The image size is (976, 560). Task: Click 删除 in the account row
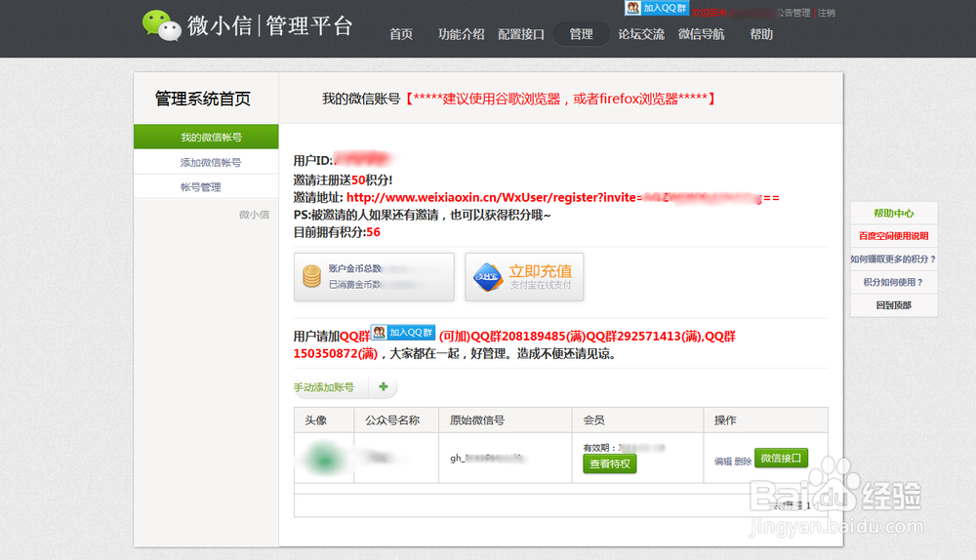coord(743,461)
